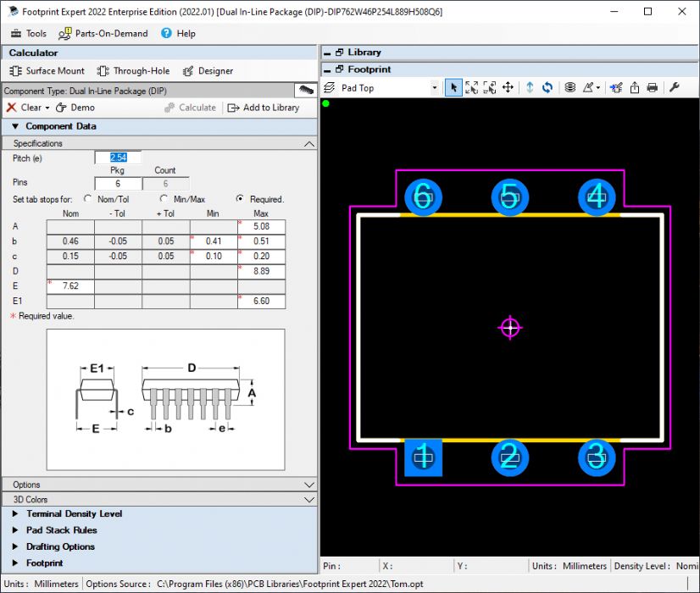The width and height of the screenshot is (700, 593).
Task: Minimize the Library panel
Action: (327, 53)
